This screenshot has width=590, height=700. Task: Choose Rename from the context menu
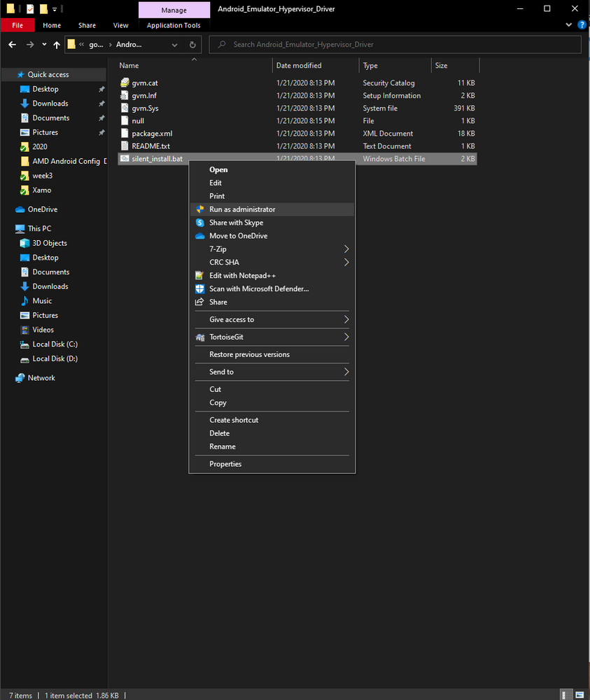pyautogui.click(x=272, y=447)
